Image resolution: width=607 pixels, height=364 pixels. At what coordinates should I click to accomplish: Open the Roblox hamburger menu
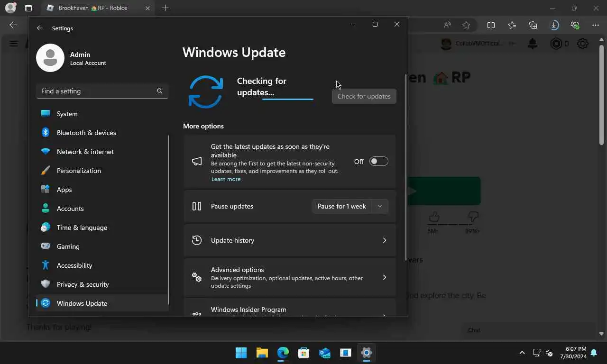(x=13, y=44)
